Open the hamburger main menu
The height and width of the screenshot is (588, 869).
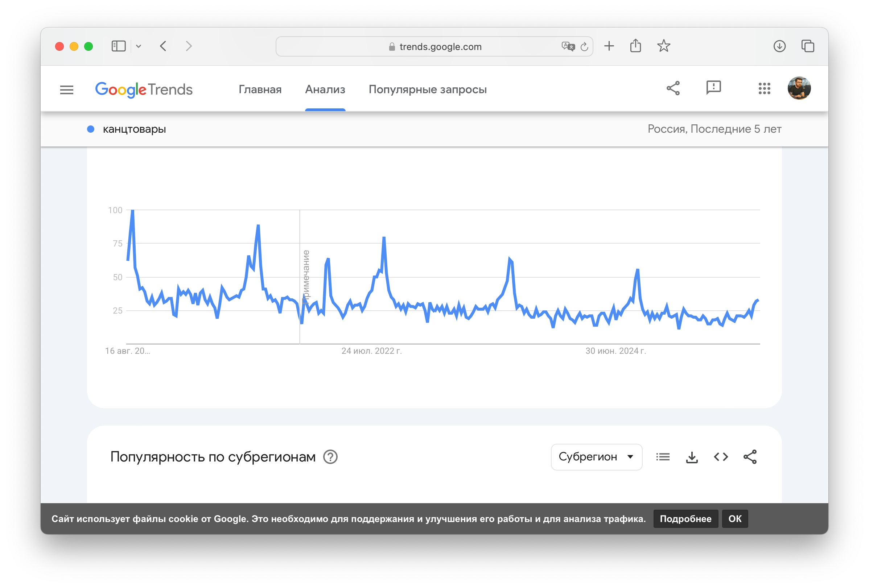click(67, 90)
